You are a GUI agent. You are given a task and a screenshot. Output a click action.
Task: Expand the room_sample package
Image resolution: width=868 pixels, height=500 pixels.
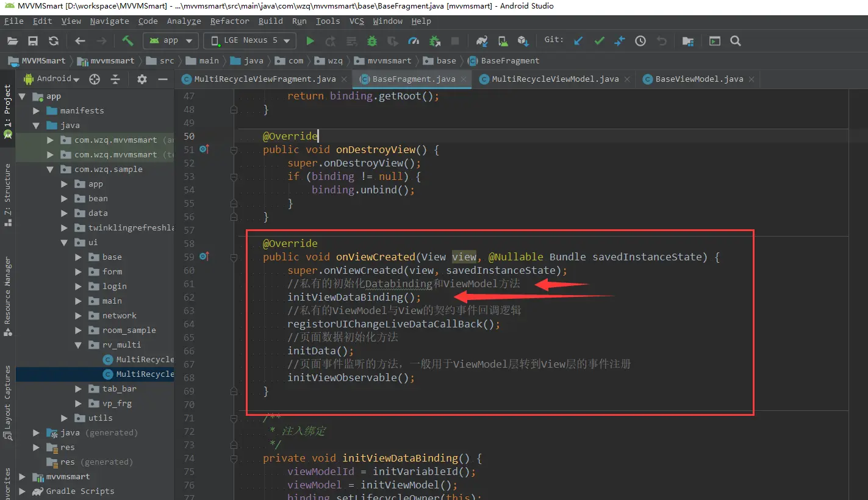[79, 330]
